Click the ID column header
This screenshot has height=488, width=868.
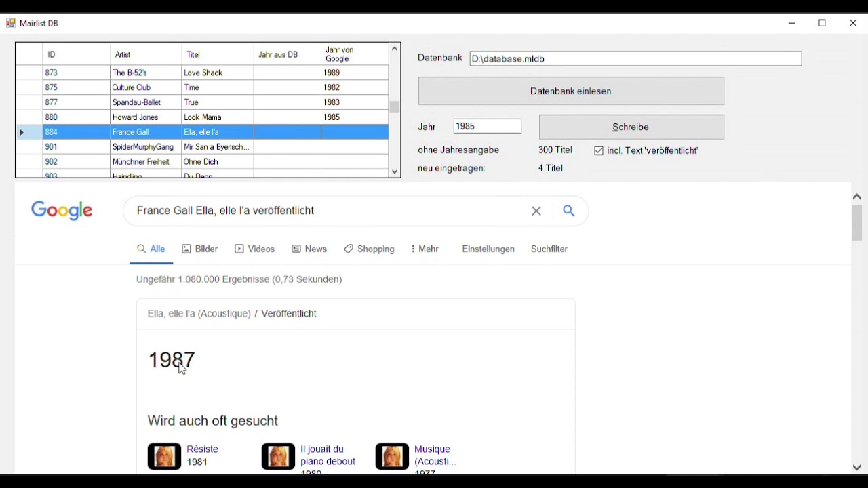point(76,55)
